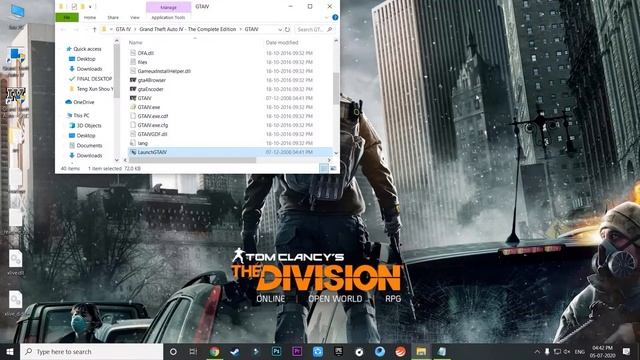The image size is (640, 360).
Task: Open the taskbar clock and date
Action: [603, 351]
